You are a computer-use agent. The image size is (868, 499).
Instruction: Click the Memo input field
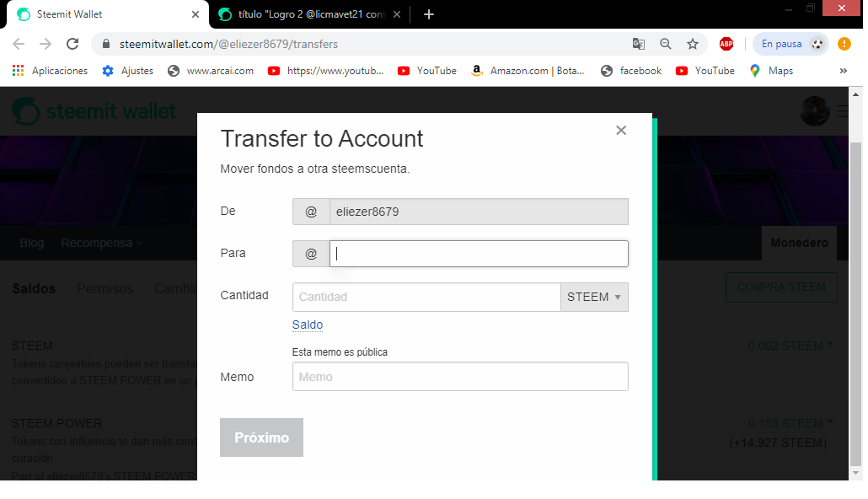tap(460, 377)
